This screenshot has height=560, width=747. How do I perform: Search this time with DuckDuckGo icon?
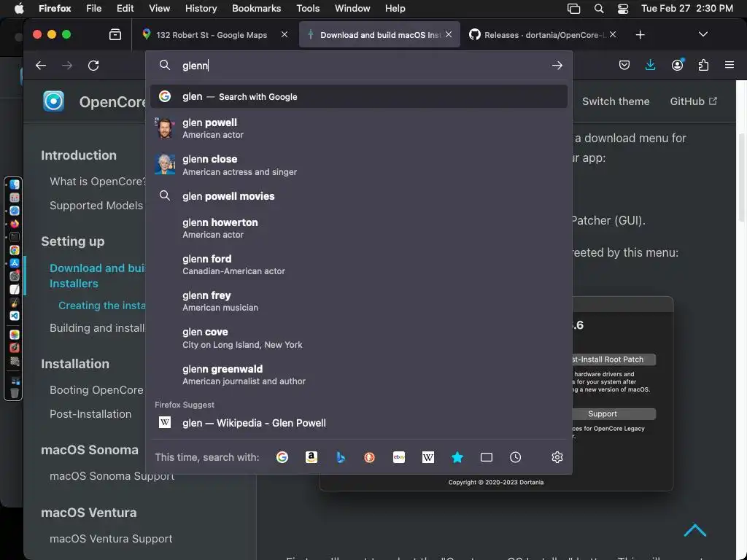(x=369, y=457)
